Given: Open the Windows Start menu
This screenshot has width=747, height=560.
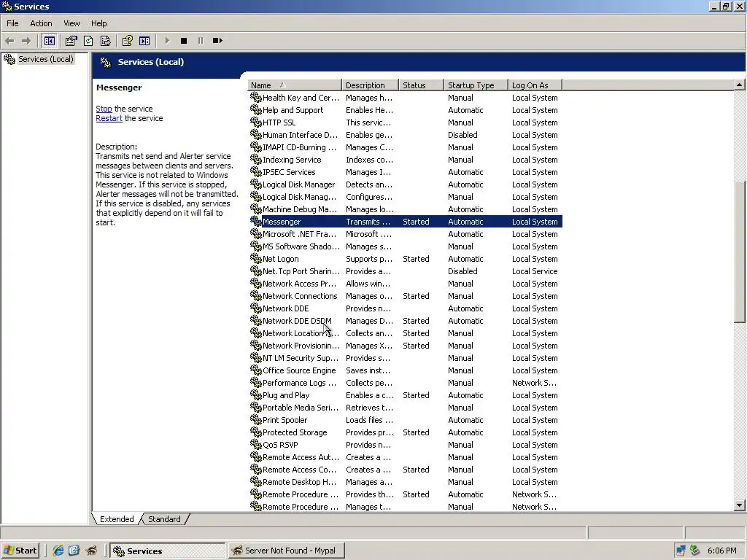Looking at the screenshot, I should point(20,551).
